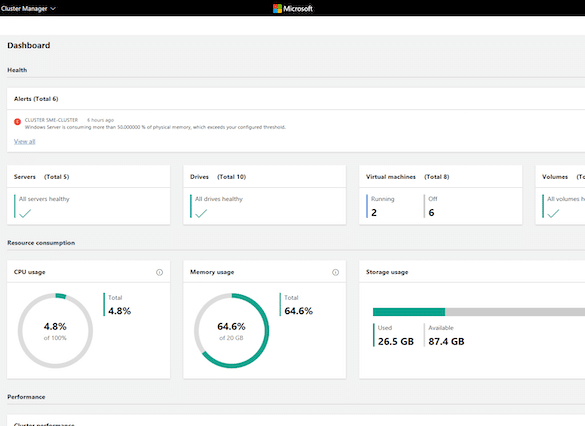This screenshot has width=585, height=426.
Task: Click the Available 87.4 GB storage value
Action: (446, 341)
